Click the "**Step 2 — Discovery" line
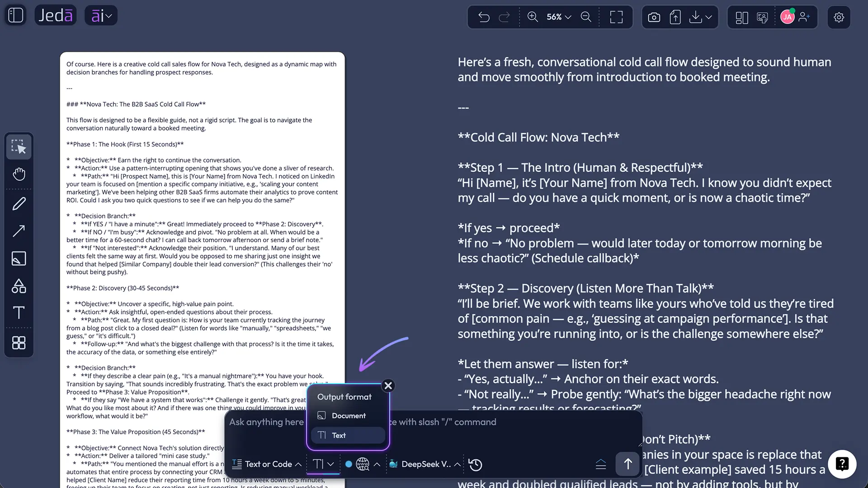Viewport: 868px width, 488px height. (x=586, y=288)
